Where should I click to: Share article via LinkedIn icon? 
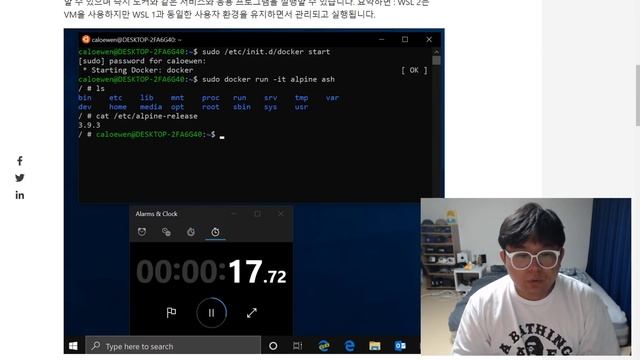(20, 195)
